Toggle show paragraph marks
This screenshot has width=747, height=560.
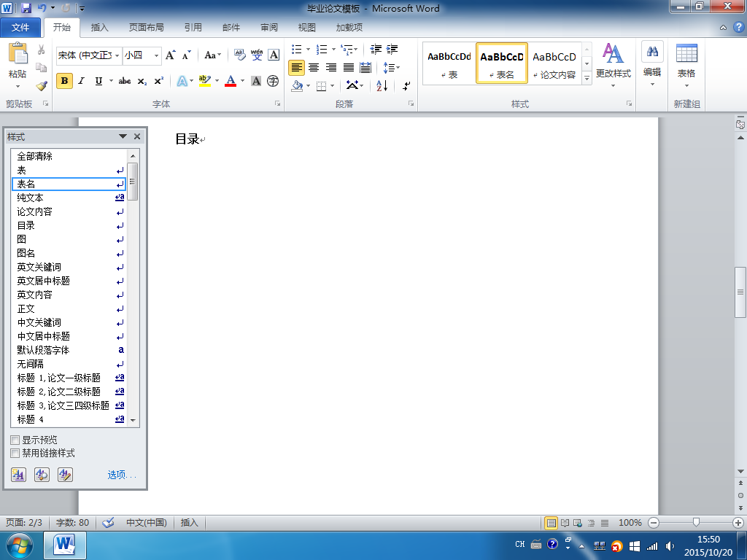pyautogui.click(x=406, y=86)
